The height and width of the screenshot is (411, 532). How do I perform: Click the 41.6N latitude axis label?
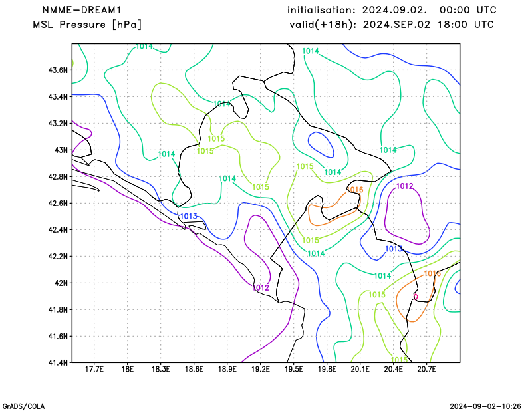pos(58,336)
